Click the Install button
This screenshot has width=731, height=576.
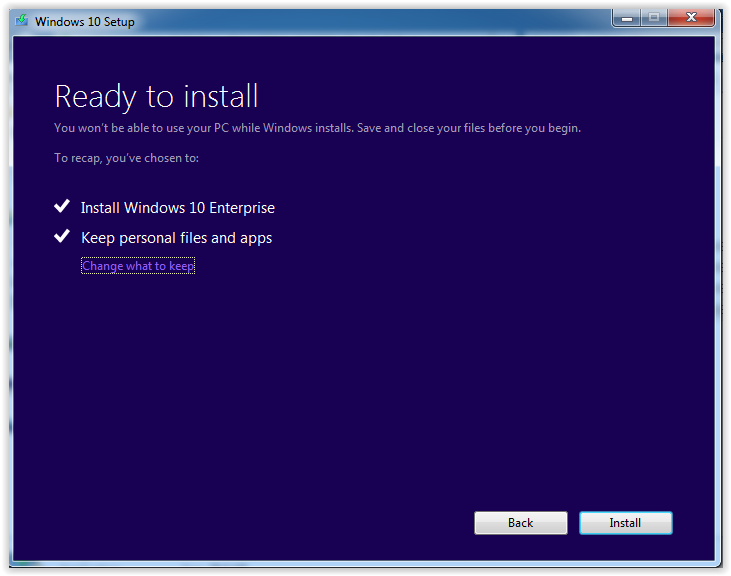pyautogui.click(x=625, y=522)
